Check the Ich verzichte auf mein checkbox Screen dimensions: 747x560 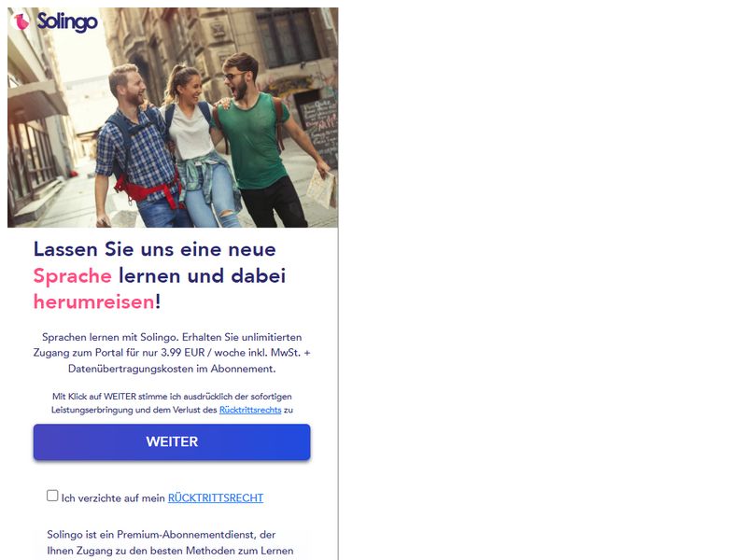(x=52, y=496)
